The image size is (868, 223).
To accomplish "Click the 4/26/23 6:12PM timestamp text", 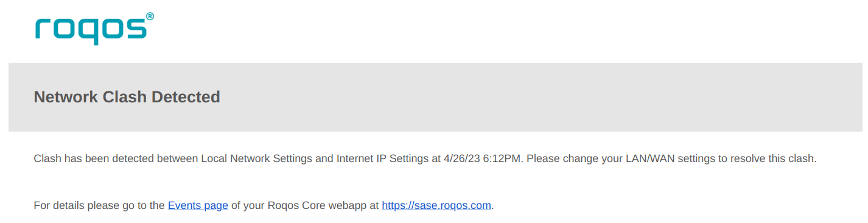I will click(x=483, y=159).
